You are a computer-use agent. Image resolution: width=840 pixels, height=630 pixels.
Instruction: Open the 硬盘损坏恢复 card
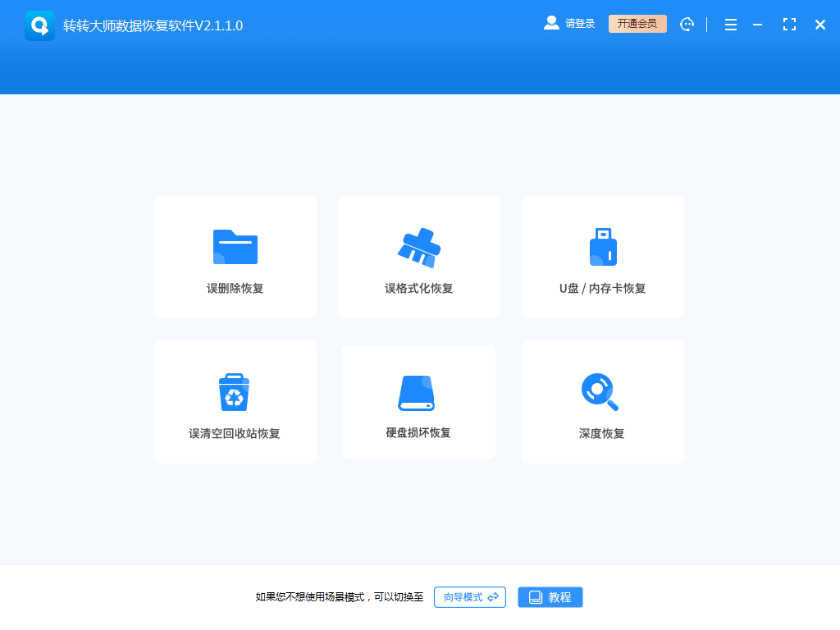tap(419, 402)
